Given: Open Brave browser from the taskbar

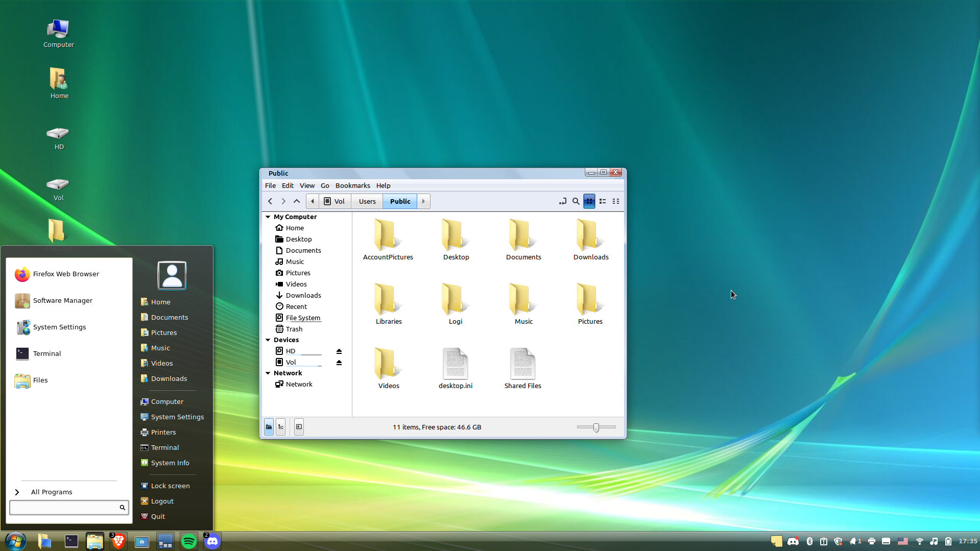Looking at the screenshot, I should (118, 541).
